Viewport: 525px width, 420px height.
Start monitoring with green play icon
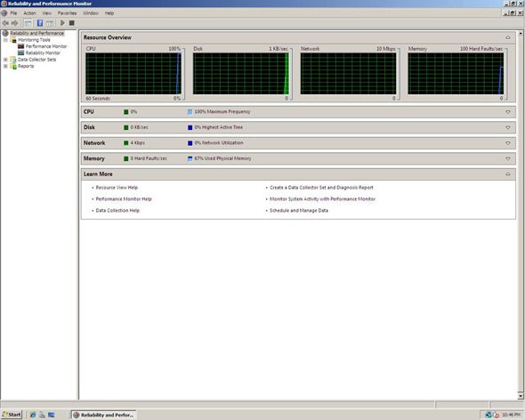[62, 23]
